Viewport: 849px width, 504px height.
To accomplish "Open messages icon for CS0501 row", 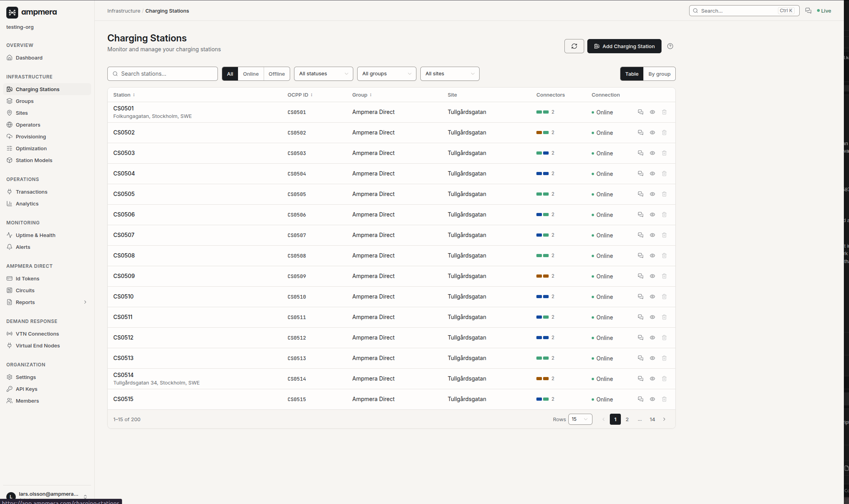I will pyautogui.click(x=640, y=112).
